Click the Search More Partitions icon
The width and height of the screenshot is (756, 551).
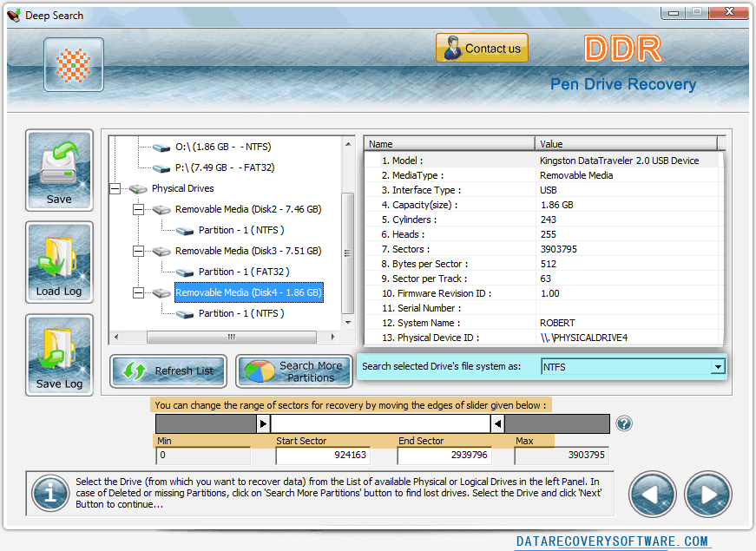coord(293,371)
